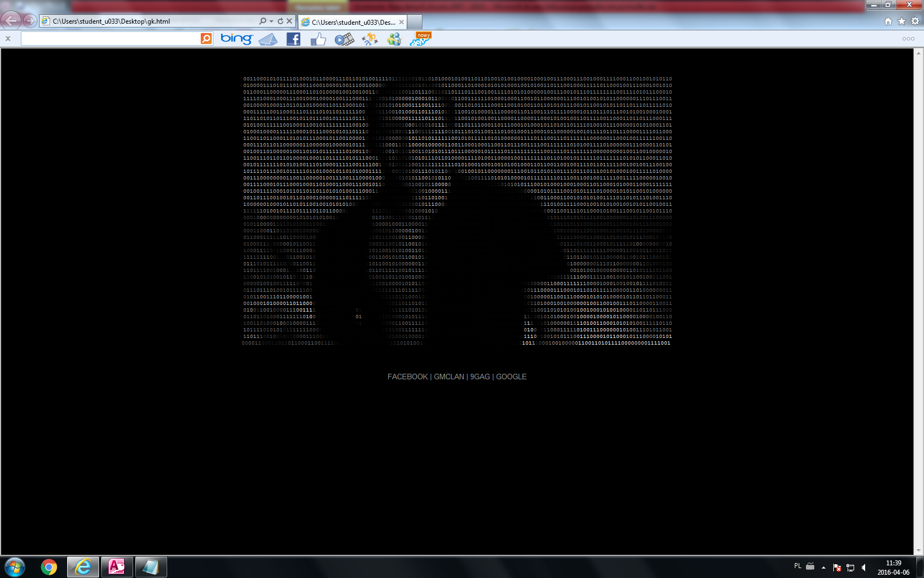
Task: Open the 9GAG link
Action: (x=480, y=377)
